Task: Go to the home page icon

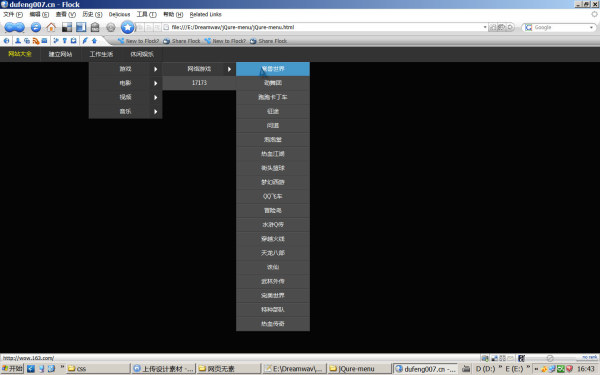Action: click(x=51, y=27)
